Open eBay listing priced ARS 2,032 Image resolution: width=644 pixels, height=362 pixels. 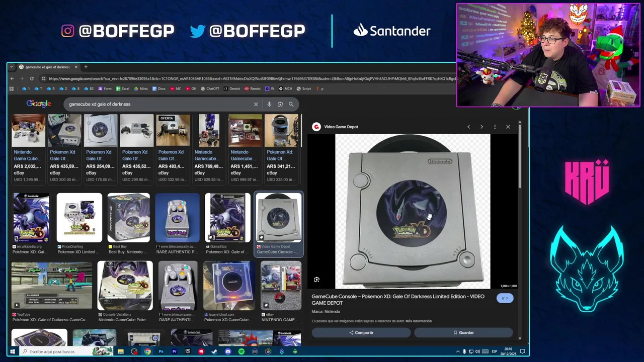click(x=28, y=148)
